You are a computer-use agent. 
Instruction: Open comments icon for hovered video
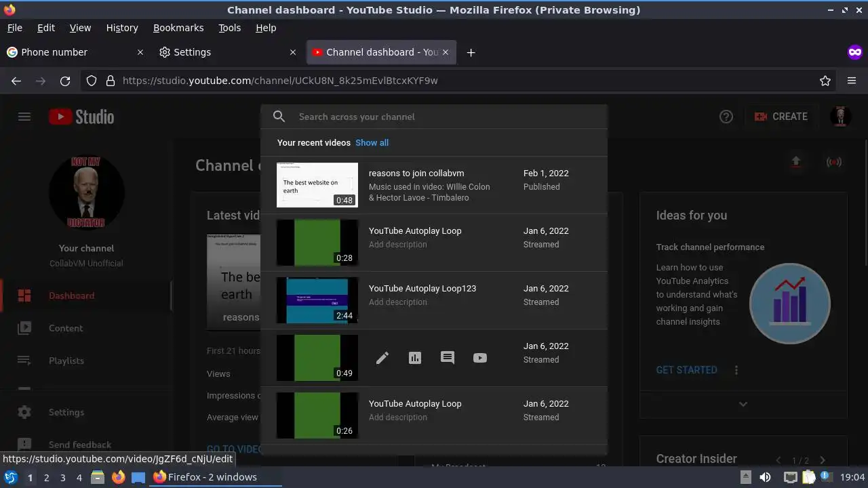click(448, 358)
